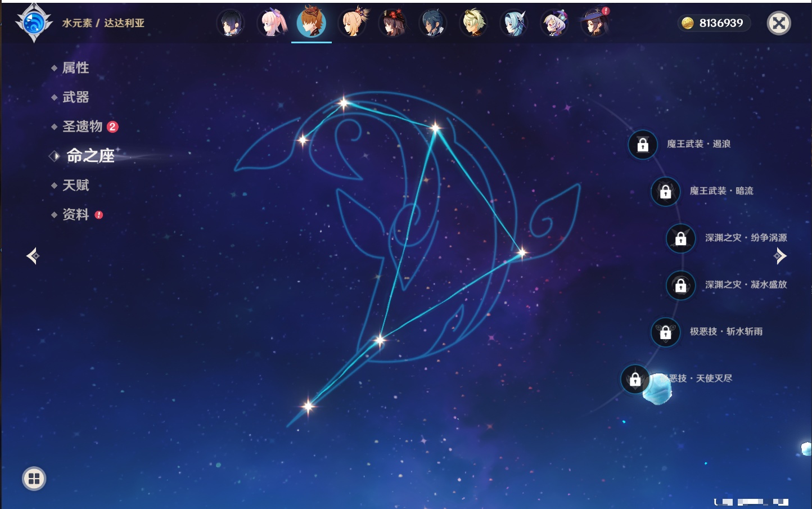Open the 属性 attributes menu

coord(75,68)
